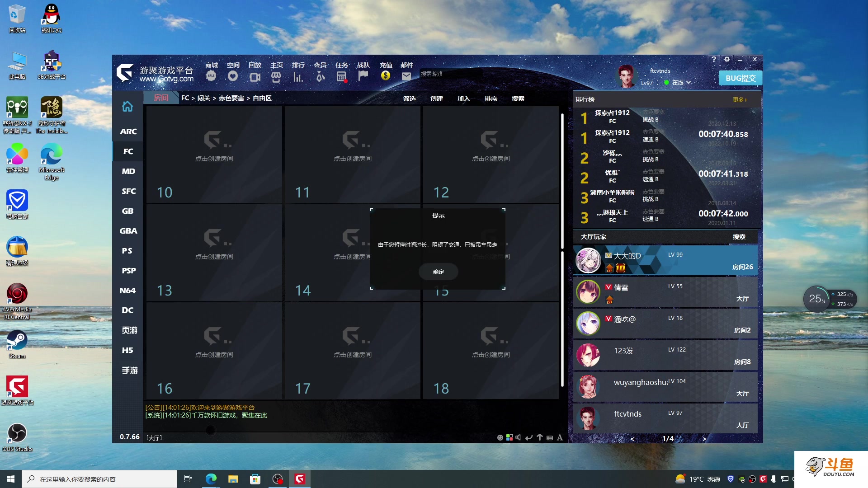Screen dimensions: 868x488
Task: Create room in slot 18
Action: point(491,350)
